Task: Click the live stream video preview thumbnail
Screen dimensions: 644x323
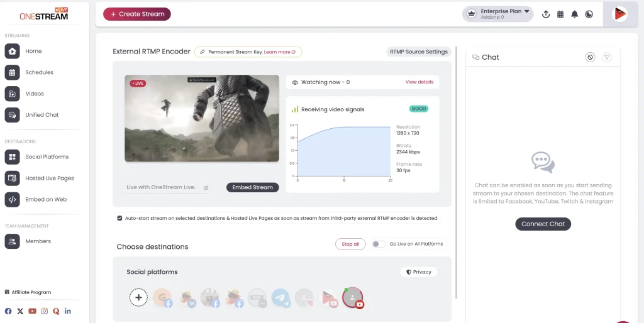Action: click(x=201, y=118)
